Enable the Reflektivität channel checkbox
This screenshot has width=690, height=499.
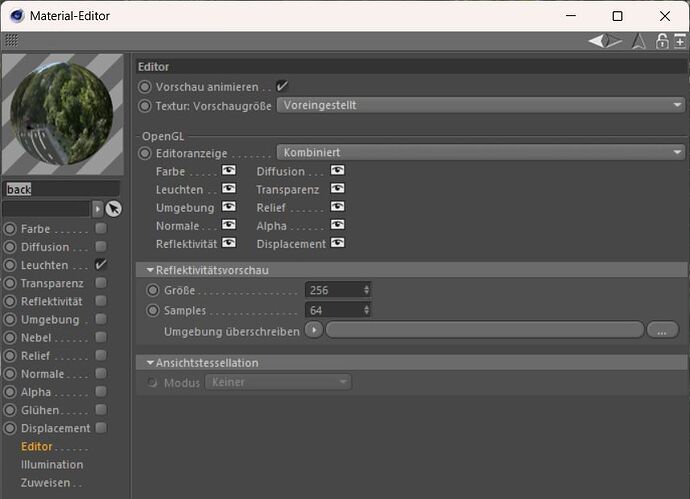click(101, 301)
